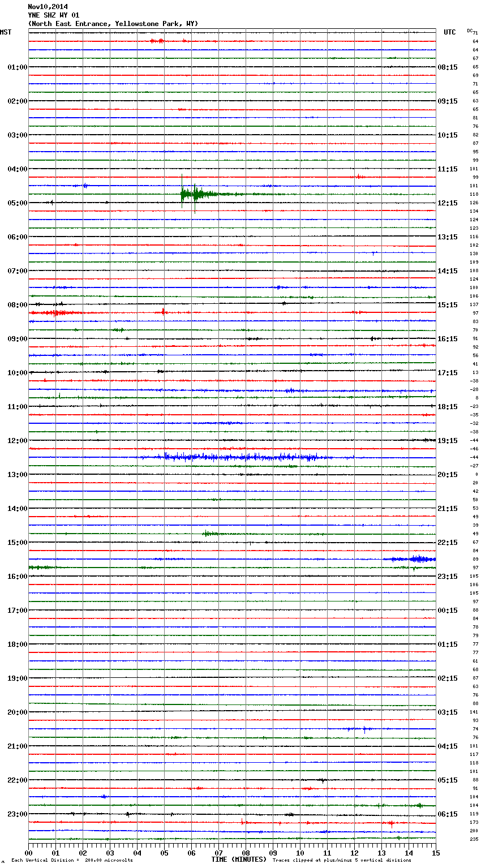Click the 02:15 UTC time label
The height and width of the screenshot is (868, 481).
(448, 678)
